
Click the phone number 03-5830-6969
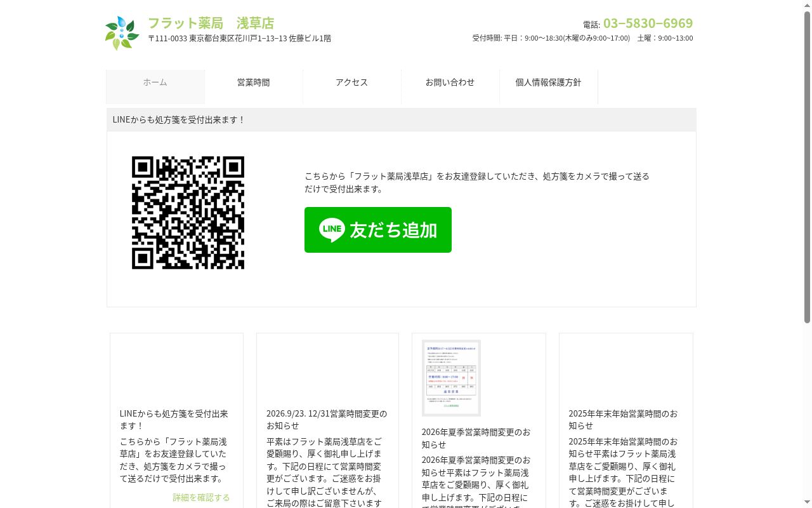tap(648, 23)
